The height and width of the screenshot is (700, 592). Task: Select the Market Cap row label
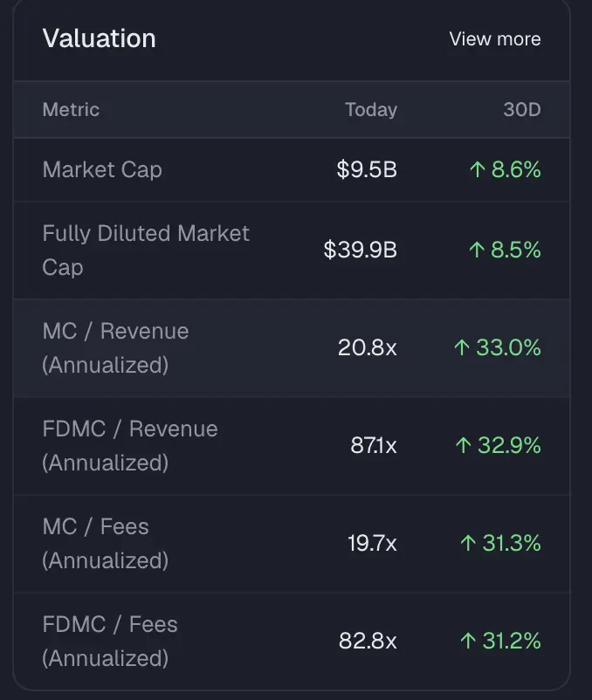coord(102,169)
